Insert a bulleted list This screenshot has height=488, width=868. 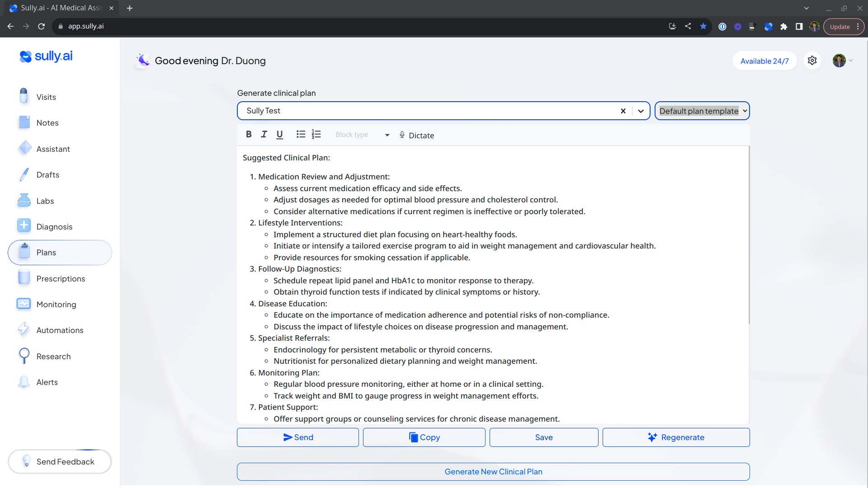point(301,134)
